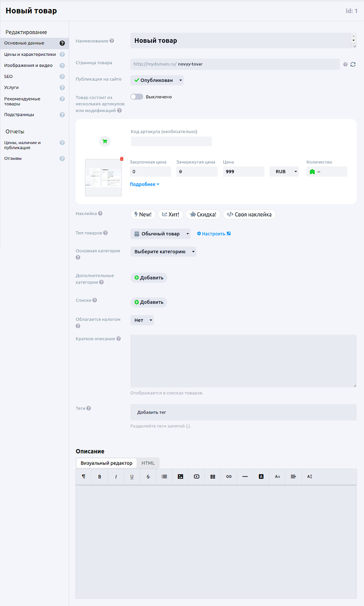Screen dimensions: 364x606
Task: Insert video using editor toolbar icon
Action: click(x=196, y=477)
